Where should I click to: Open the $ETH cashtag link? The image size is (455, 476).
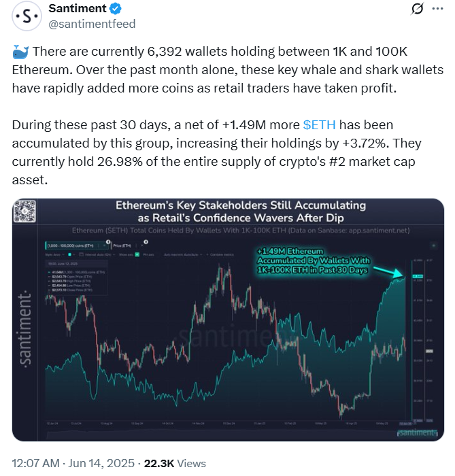click(x=320, y=125)
